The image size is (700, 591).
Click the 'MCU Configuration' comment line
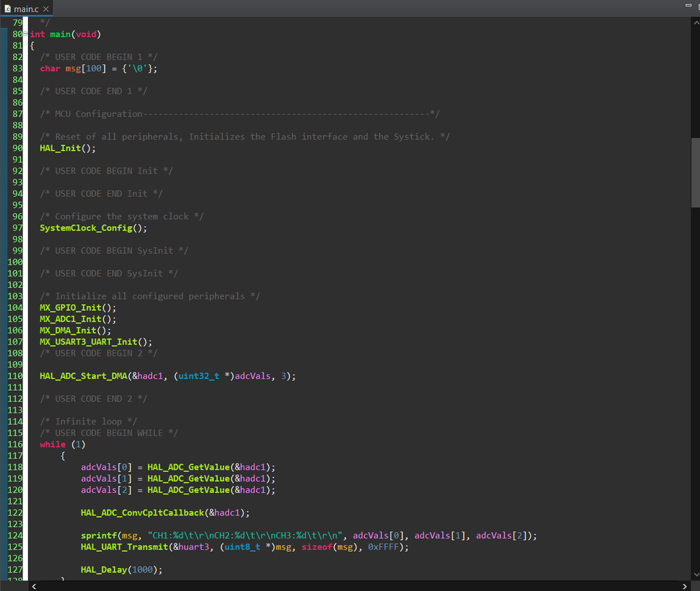(240, 114)
